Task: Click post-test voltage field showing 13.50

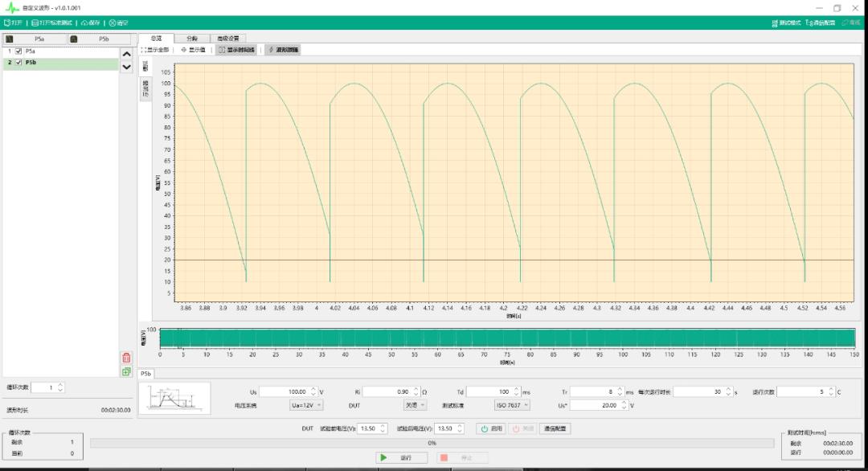Action: coord(449,428)
